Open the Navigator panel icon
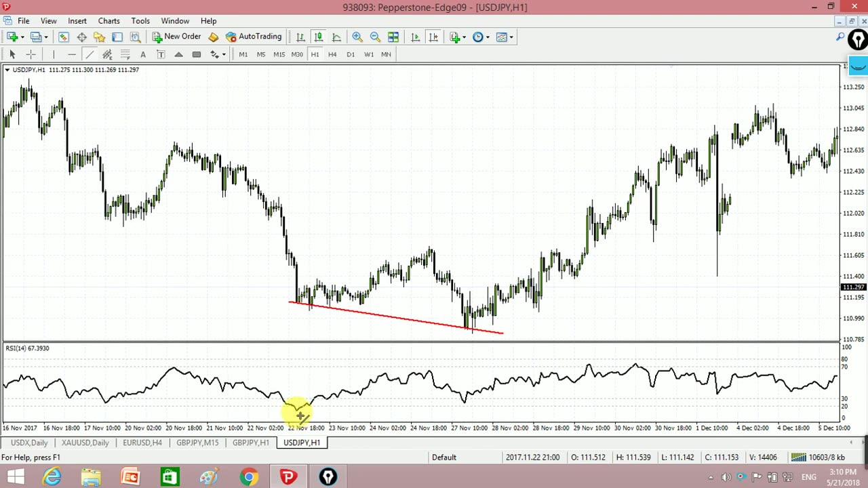Screen dimensions: 868x488 pos(99,37)
